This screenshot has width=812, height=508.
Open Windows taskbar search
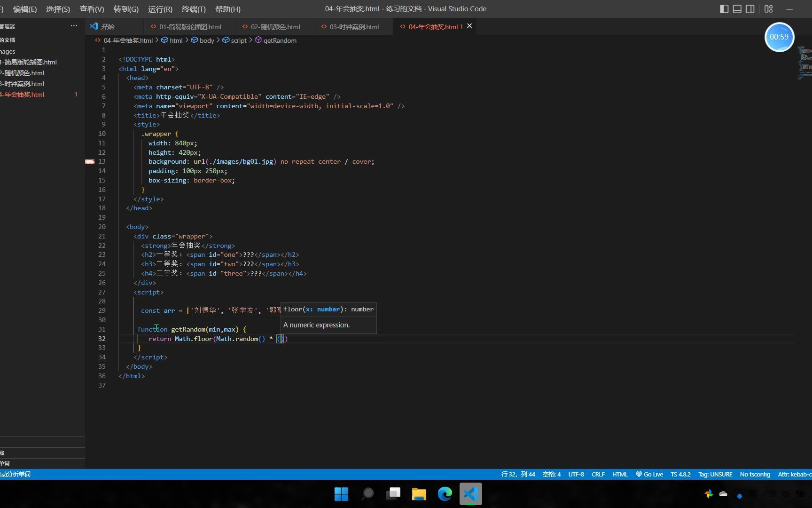point(367,494)
